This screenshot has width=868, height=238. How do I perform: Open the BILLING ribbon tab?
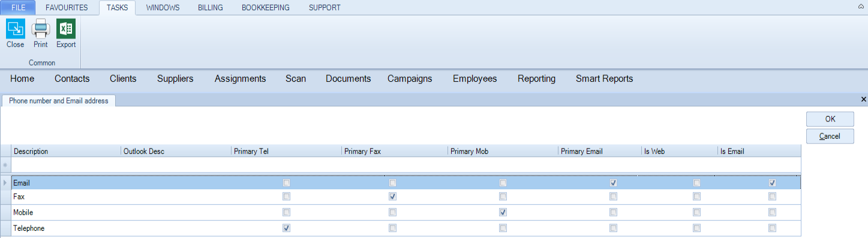tap(210, 8)
